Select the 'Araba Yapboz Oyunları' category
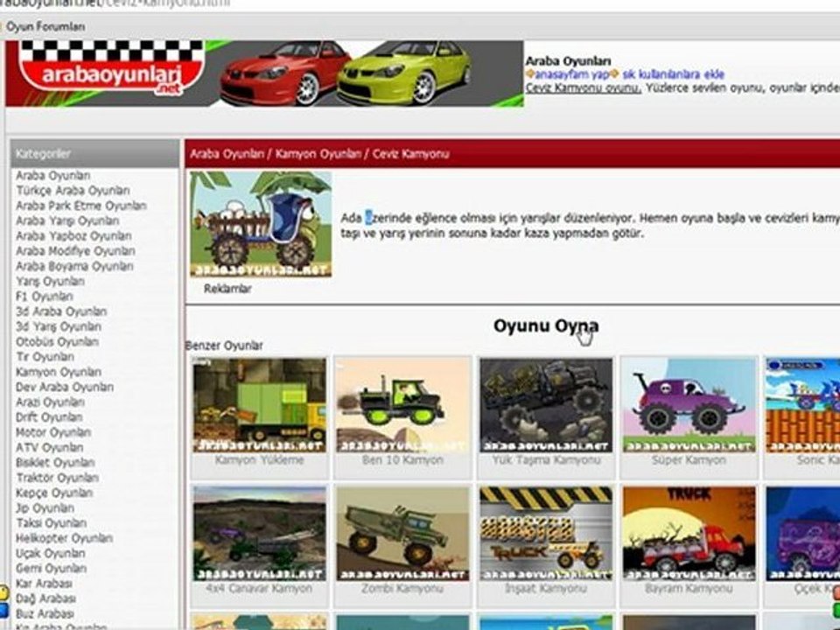 tap(73, 235)
